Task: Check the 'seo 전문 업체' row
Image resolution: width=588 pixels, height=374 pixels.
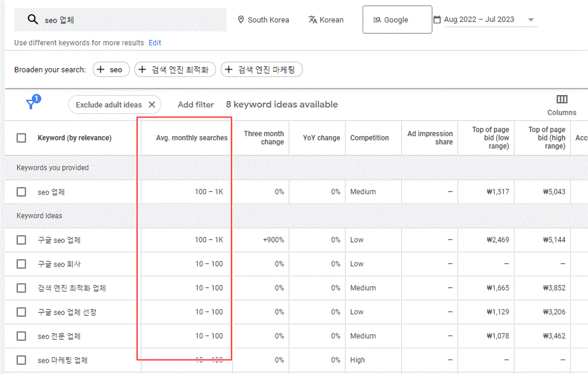Action: point(21,336)
